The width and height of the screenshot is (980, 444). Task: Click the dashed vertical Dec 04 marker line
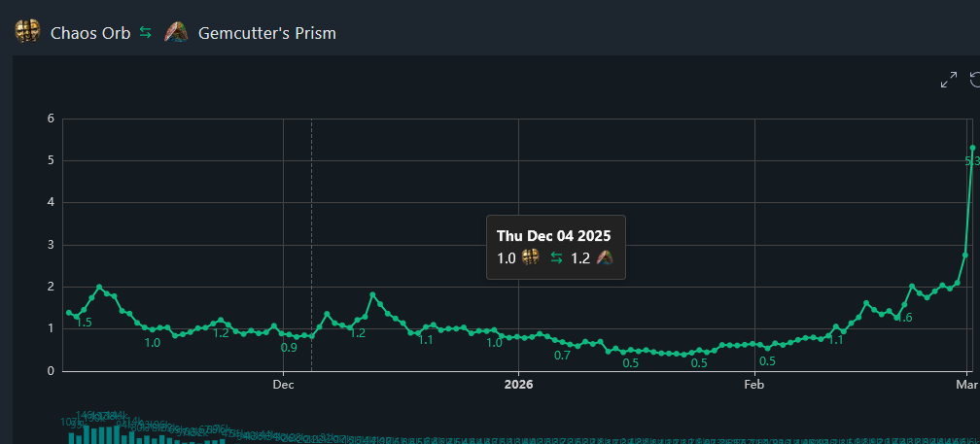[311, 245]
